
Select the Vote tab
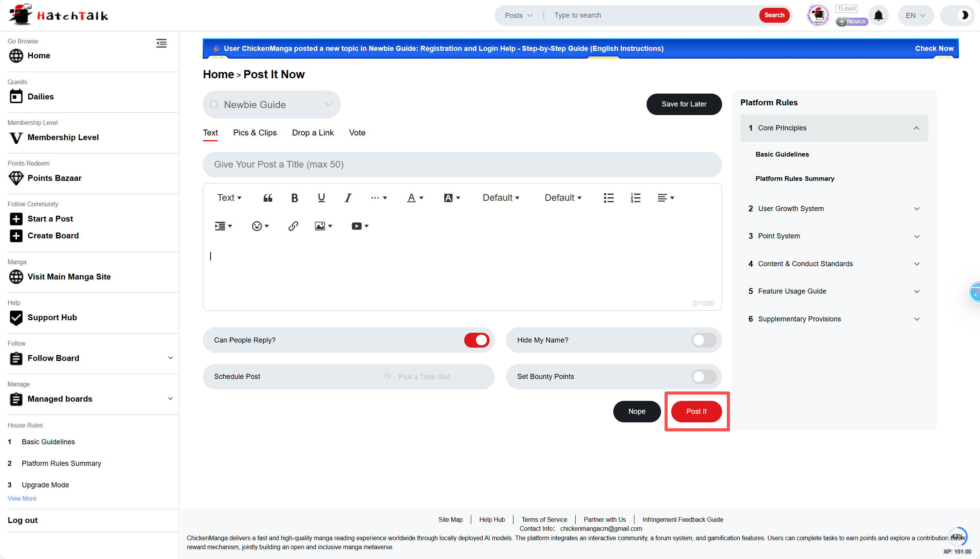(x=357, y=133)
